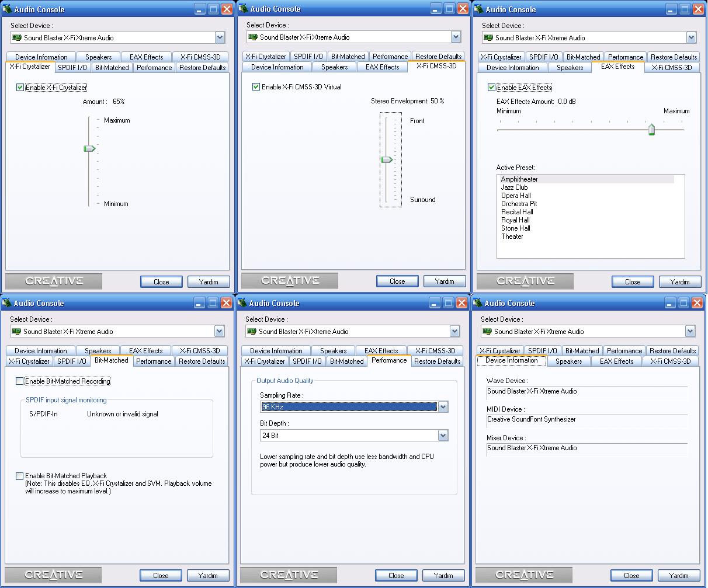Click the title-bar app icon of the Performance window
The width and height of the screenshot is (708, 588).
tap(242, 303)
